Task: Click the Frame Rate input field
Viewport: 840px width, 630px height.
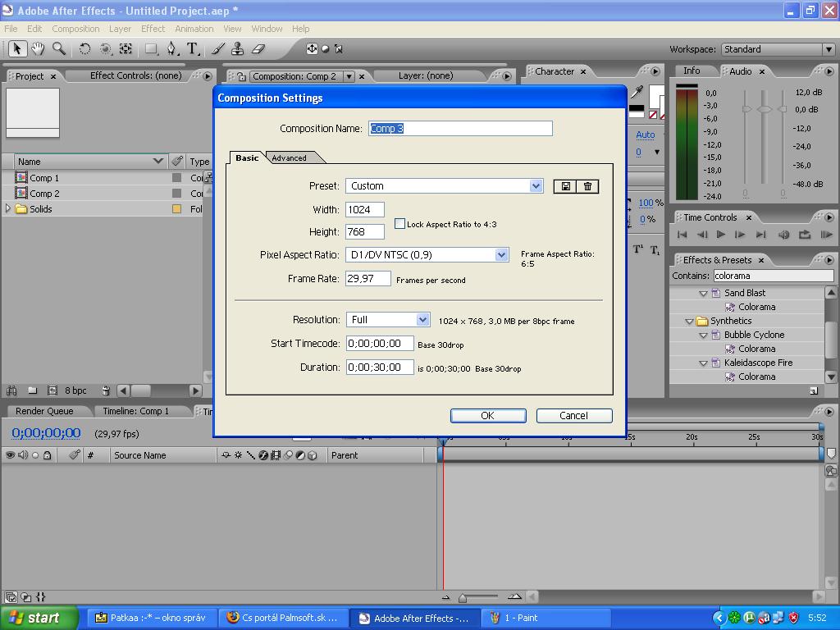Action: click(367, 279)
